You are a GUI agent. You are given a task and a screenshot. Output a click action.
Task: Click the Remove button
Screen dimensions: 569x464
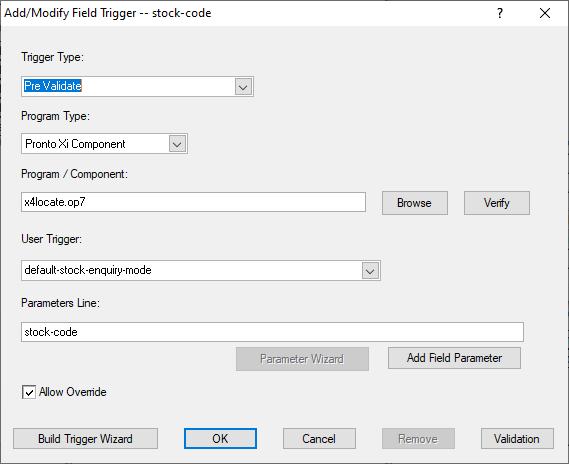point(418,439)
